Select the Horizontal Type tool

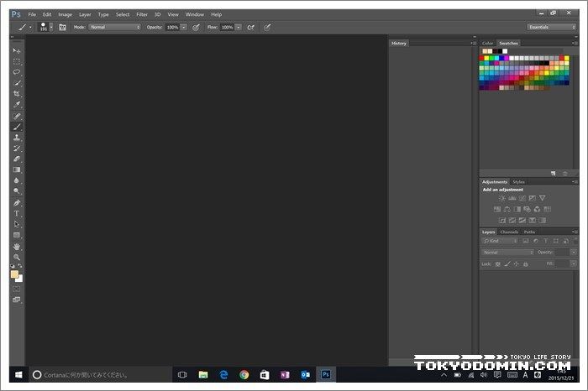[x=17, y=213]
